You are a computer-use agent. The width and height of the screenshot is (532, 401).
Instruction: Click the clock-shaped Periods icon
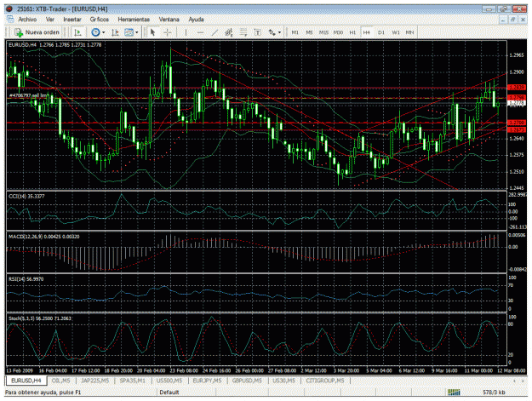pos(95,32)
